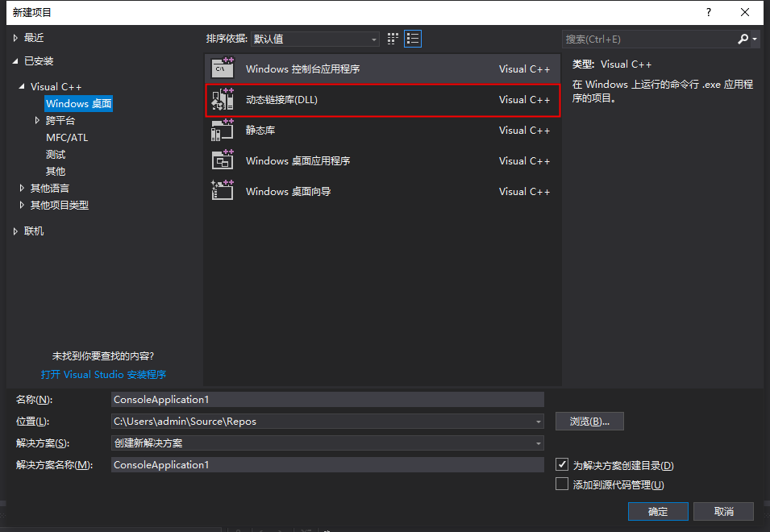The width and height of the screenshot is (770, 532).
Task: Click the 搜索(Ctrl+E) search box
Action: (x=648, y=39)
